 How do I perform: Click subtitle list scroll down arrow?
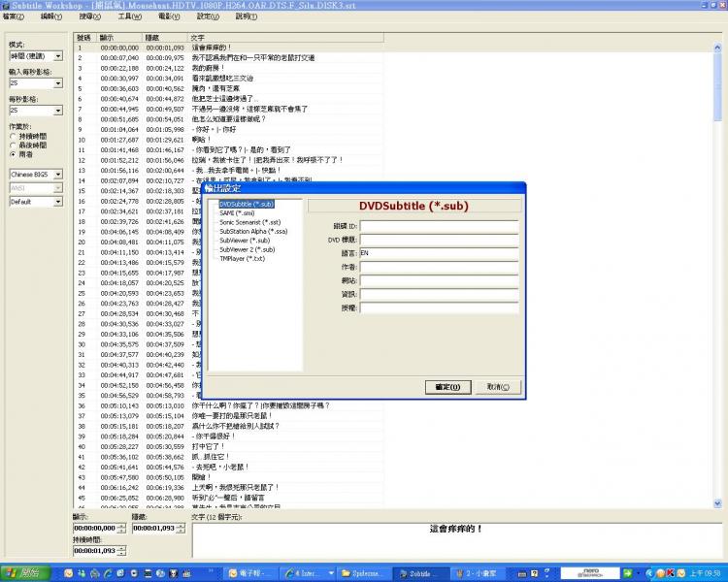pyautogui.click(x=717, y=503)
